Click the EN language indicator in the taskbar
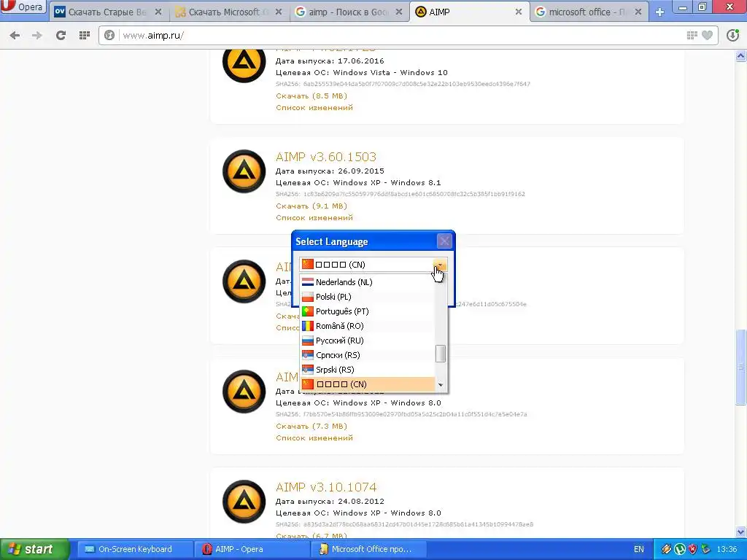Image resolution: width=747 pixels, height=560 pixels. [x=639, y=549]
